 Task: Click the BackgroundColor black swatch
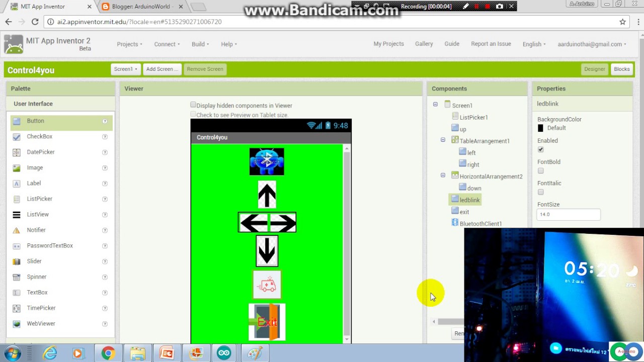click(540, 128)
